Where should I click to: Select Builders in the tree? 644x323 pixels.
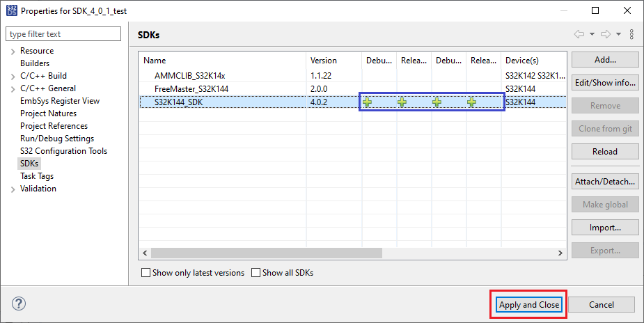(35, 63)
